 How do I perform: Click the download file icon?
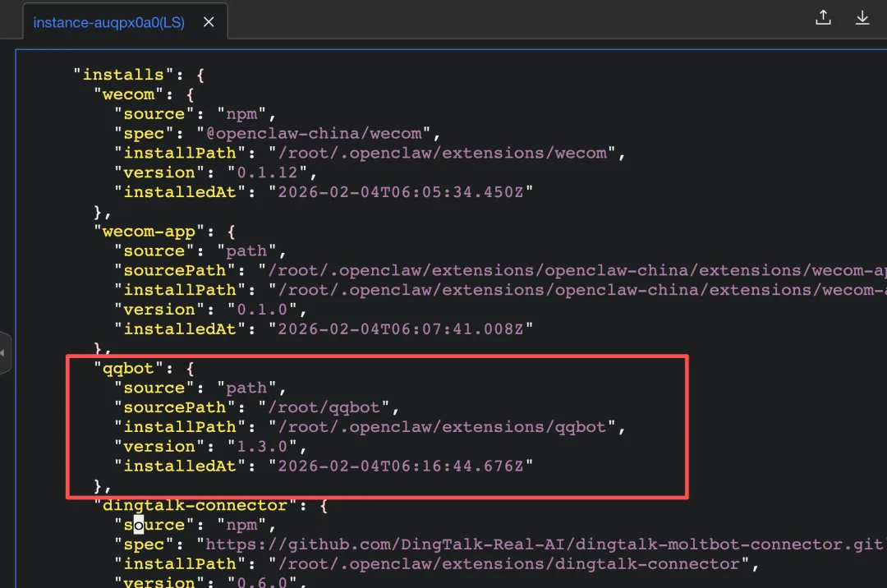(x=862, y=17)
